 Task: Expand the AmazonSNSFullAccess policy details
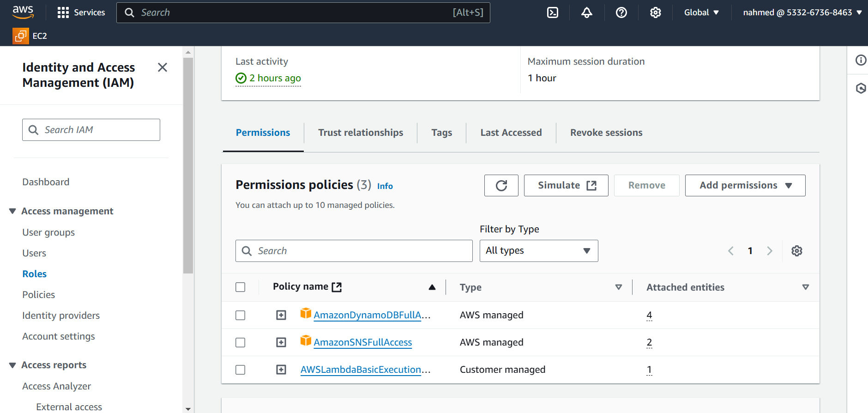(x=281, y=342)
